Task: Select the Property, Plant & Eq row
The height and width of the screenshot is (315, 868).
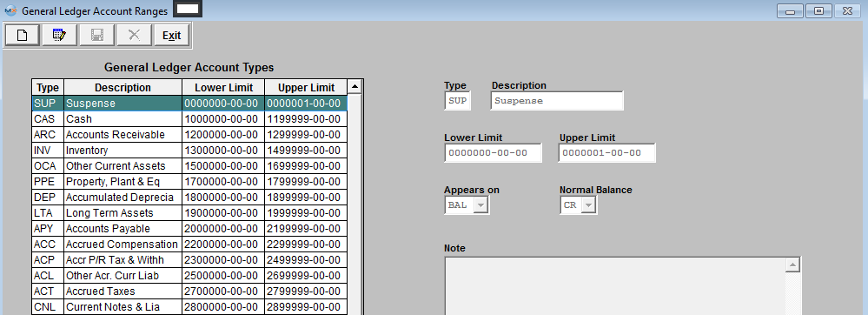Action: (189, 182)
